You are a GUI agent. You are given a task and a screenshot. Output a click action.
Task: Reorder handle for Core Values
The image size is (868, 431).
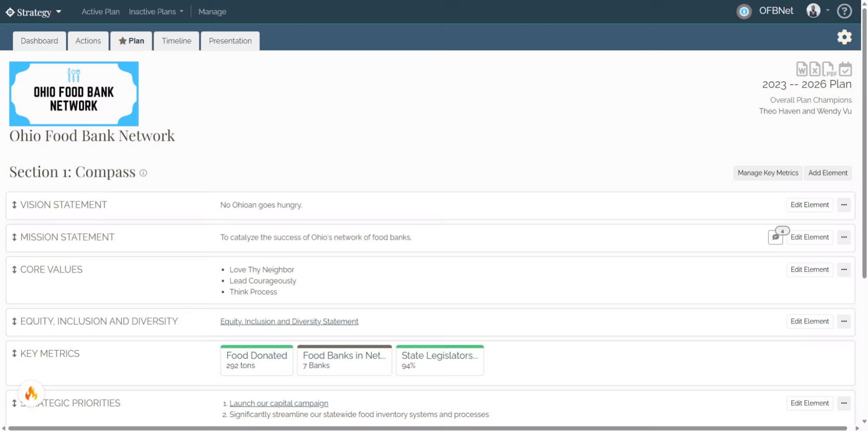pos(14,269)
